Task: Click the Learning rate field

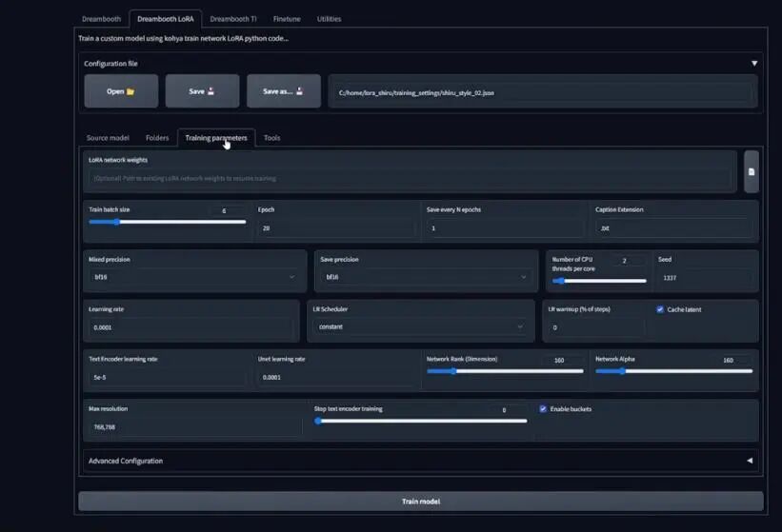Action: coord(191,327)
